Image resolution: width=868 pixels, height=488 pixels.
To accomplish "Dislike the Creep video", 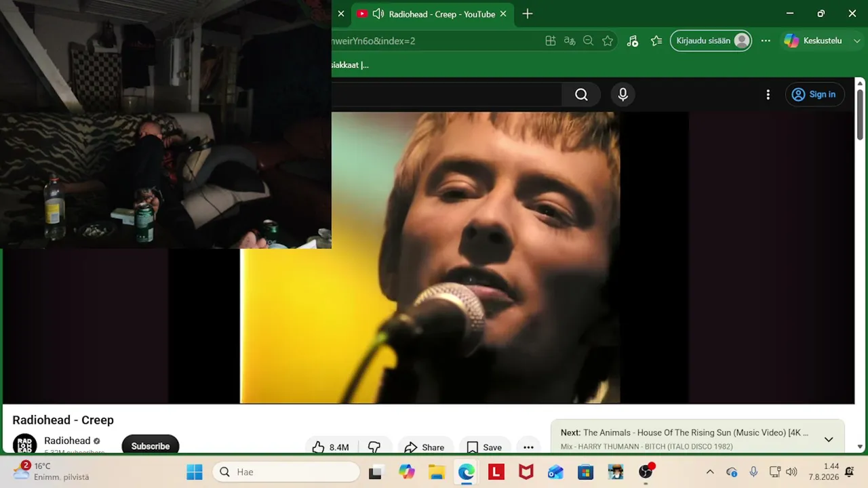I will [x=374, y=447].
